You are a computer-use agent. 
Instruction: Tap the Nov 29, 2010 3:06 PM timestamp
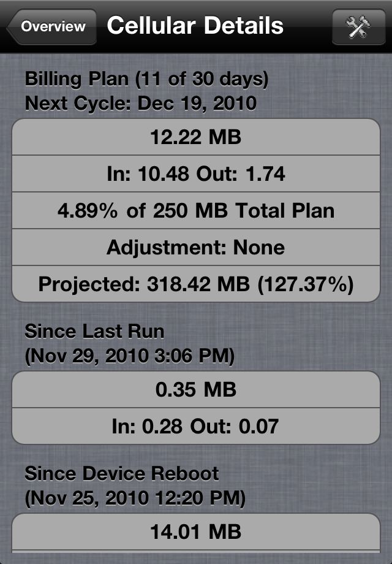(x=130, y=356)
